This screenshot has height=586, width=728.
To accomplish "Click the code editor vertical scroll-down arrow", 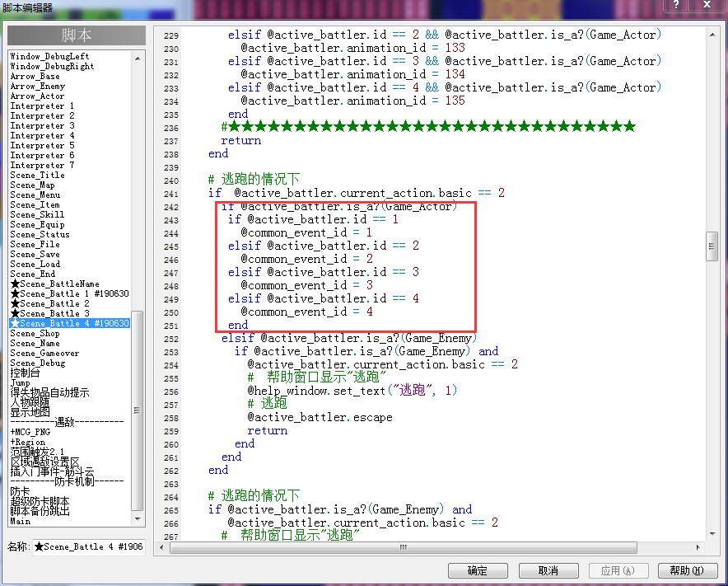I will 712,534.
